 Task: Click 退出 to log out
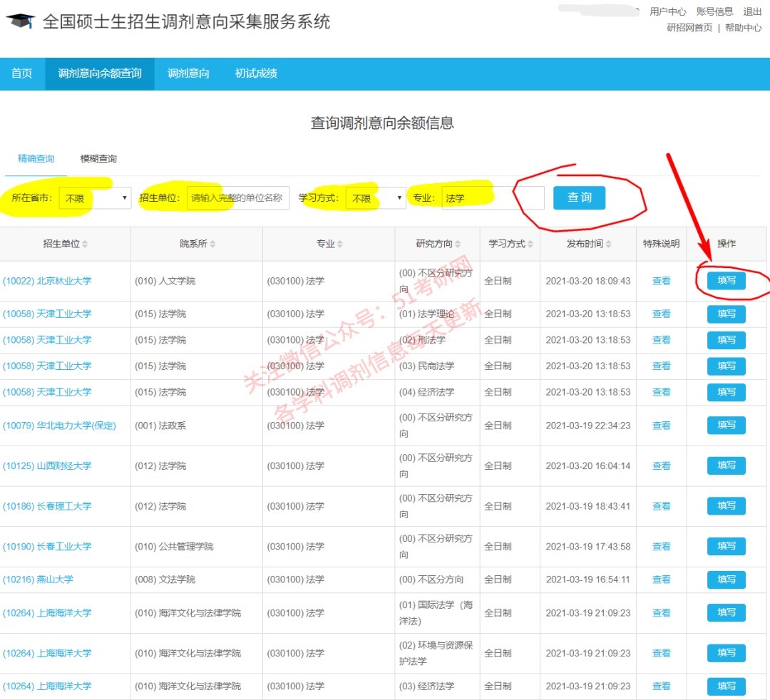tap(751, 11)
